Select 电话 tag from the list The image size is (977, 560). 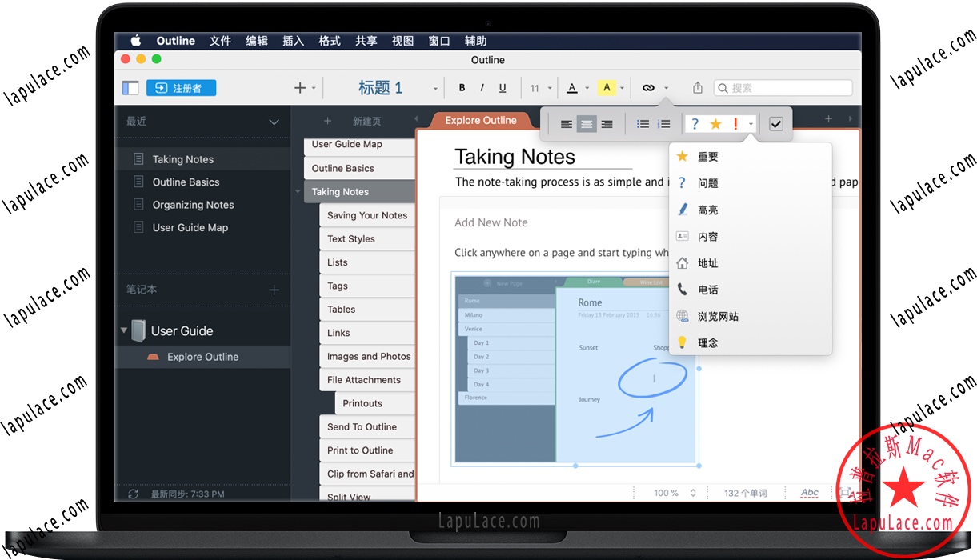(751, 290)
